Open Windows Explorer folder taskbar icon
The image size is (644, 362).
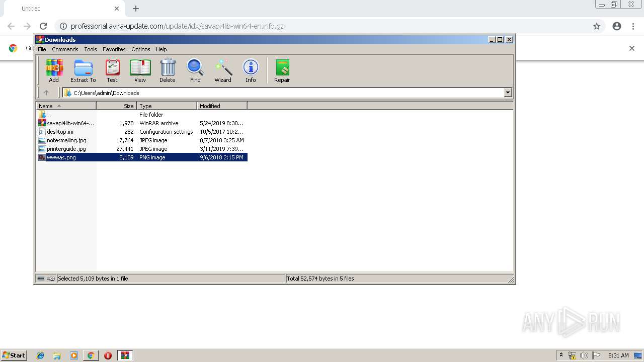pyautogui.click(x=57, y=355)
